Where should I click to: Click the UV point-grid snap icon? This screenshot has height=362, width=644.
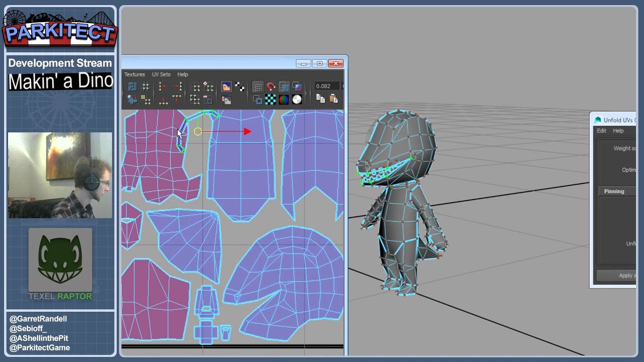pyautogui.click(x=146, y=87)
